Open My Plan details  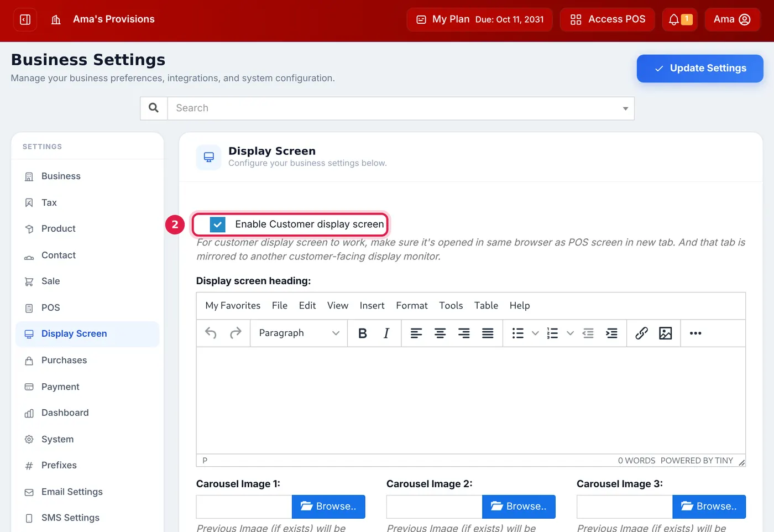pos(480,19)
